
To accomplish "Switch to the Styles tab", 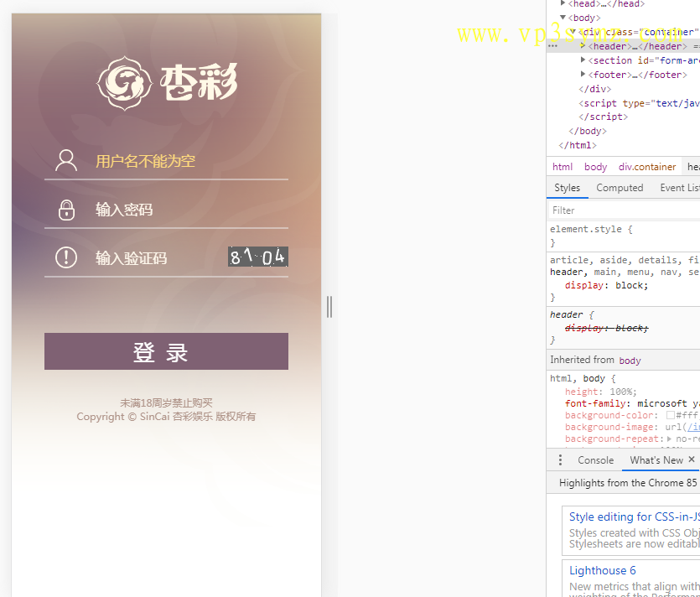I will 567,188.
